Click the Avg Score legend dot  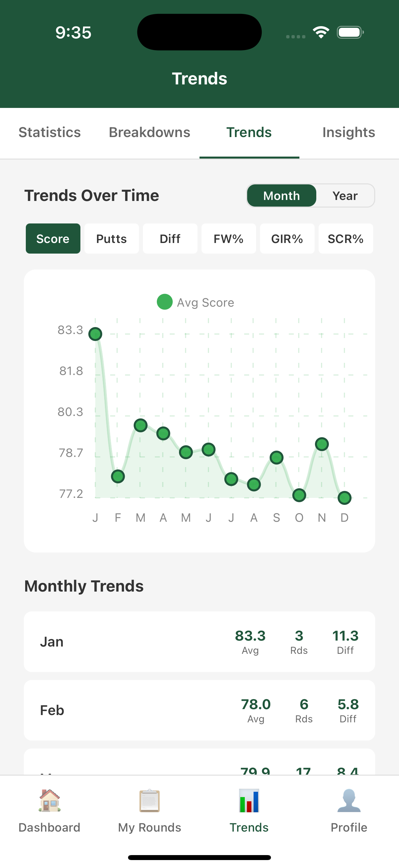pos(165,302)
